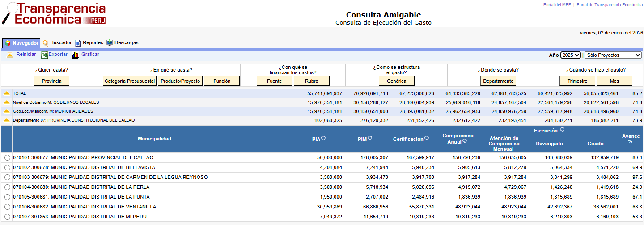
Task: Select Municipalidad Distrital de La Punta radio button
Action: point(7,197)
